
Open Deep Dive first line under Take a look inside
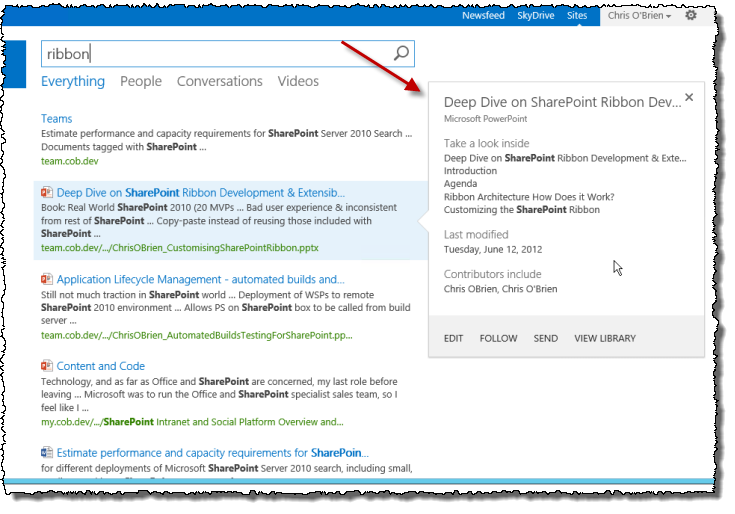(565, 158)
